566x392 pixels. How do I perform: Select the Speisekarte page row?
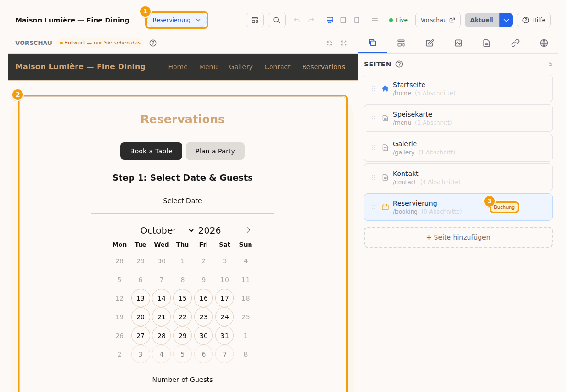(x=458, y=118)
